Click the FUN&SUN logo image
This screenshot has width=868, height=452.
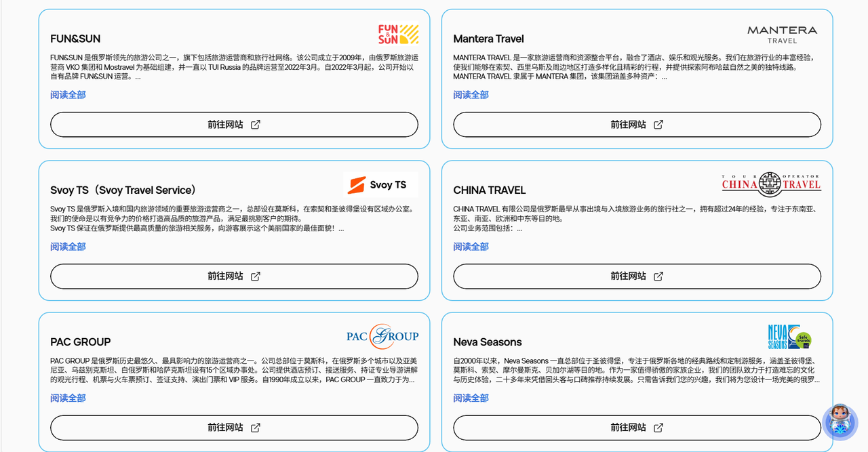tap(398, 34)
